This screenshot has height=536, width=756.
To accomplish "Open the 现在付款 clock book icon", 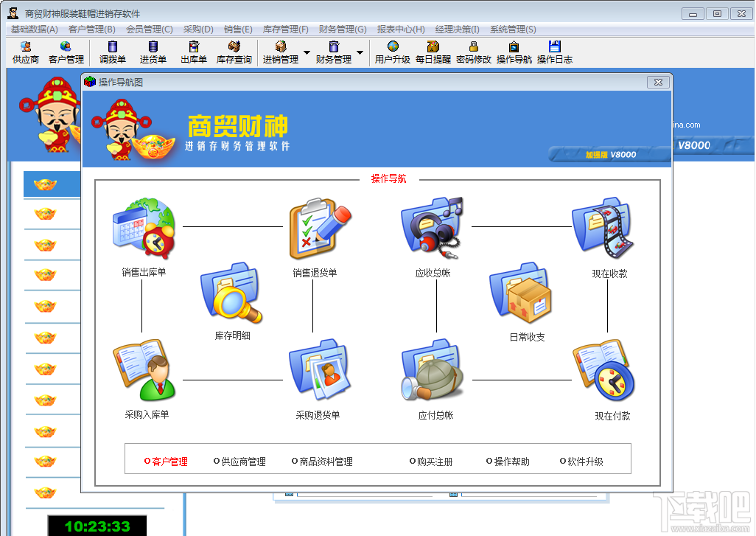I will point(603,371).
